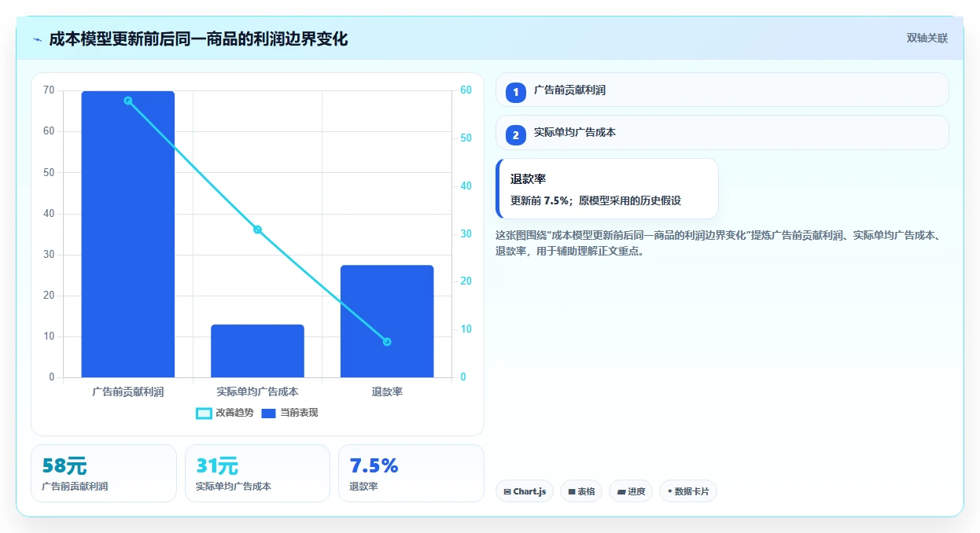This screenshot has height=533, width=980.
Task: Click the line point above 广告前贡献利润
Action: (x=128, y=101)
